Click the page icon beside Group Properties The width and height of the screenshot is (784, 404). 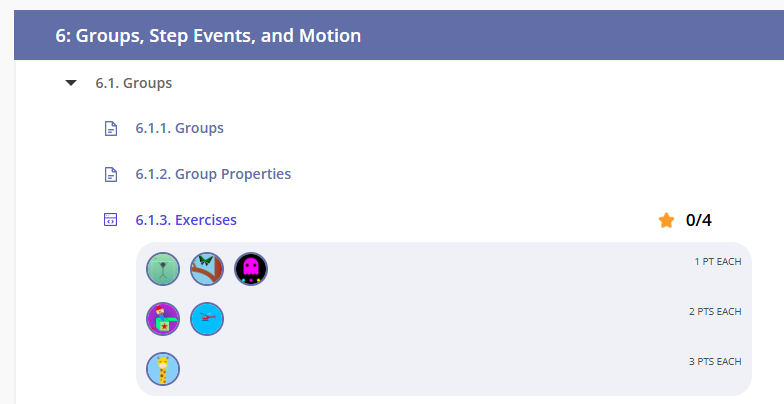(111, 174)
